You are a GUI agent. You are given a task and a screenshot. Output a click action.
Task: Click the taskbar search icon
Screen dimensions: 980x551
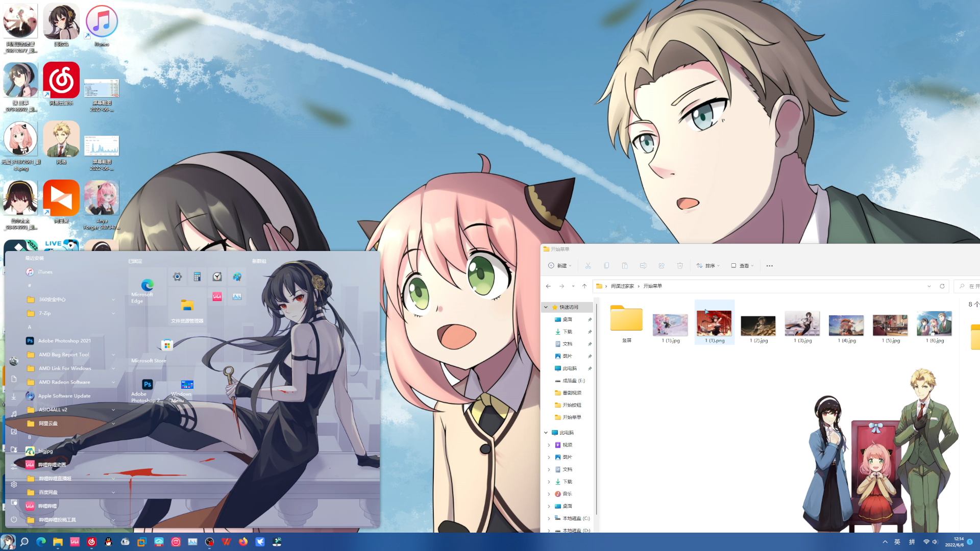pyautogui.click(x=24, y=542)
